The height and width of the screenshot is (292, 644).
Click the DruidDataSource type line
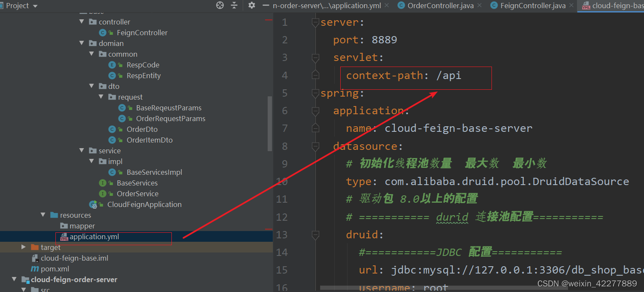click(x=487, y=182)
